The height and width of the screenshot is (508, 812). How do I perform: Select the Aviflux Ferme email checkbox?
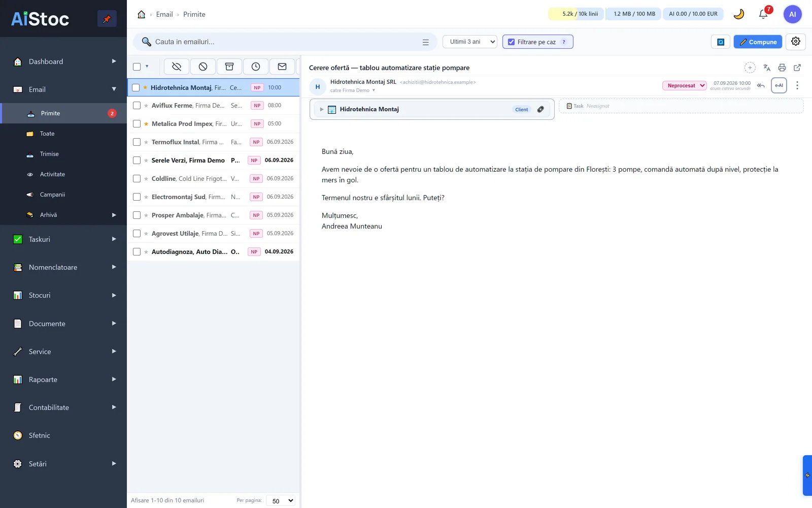pyautogui.click(x=137, y=106)
